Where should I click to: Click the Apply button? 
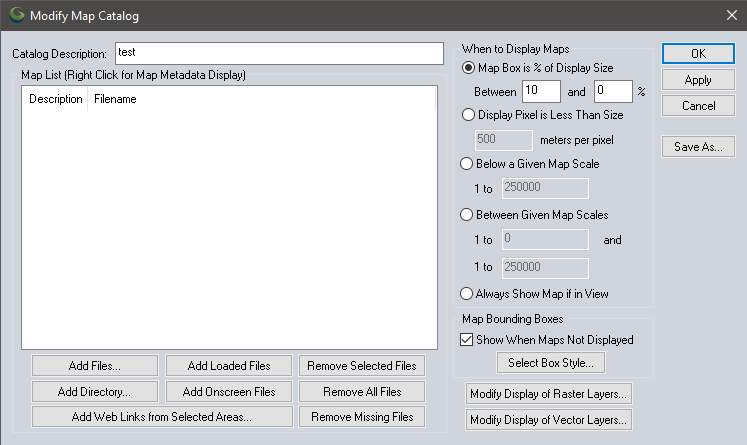click(x=699, y=80)
